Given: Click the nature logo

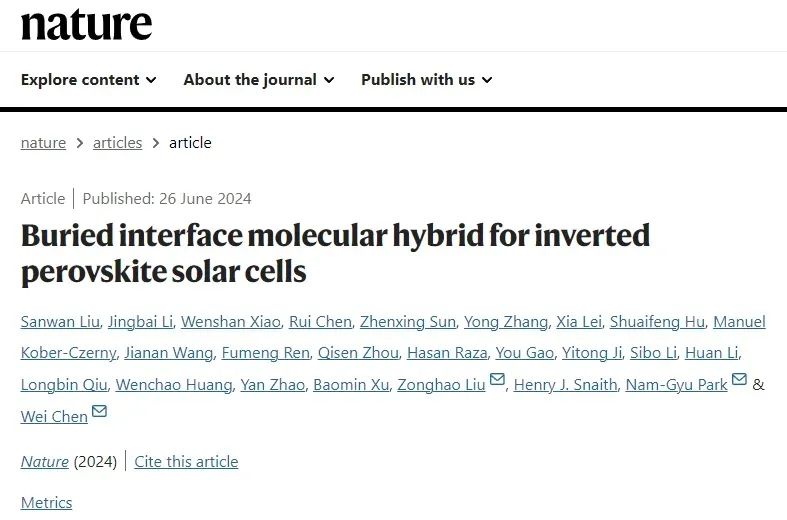Looking at the screenshot, I should coord(86,25).
